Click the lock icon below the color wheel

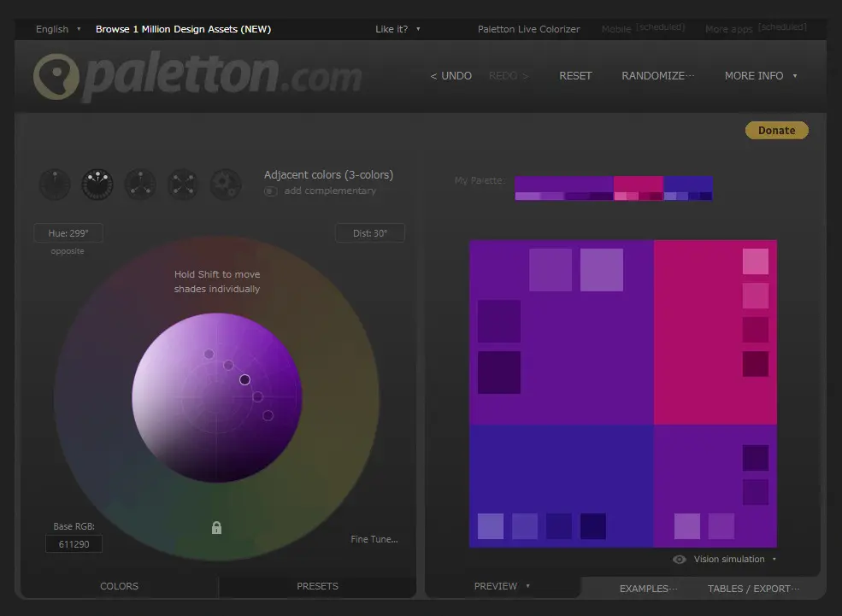216,528
